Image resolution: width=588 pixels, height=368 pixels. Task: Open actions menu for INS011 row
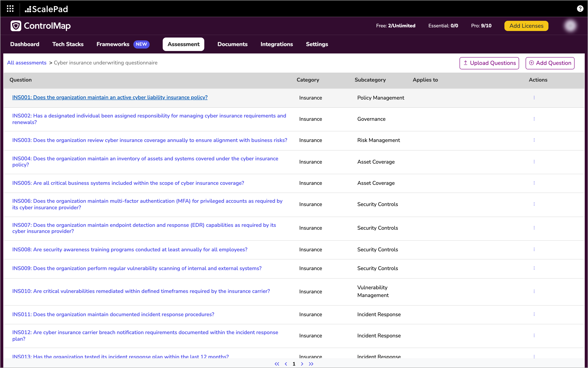[534, 314]
